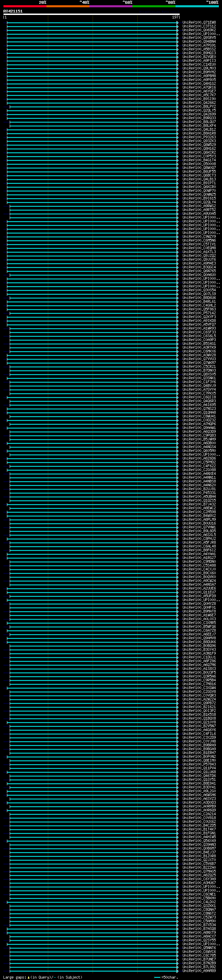This screenshot has height=980, width=222.
Task: Open hit UniRef100_B7X534
Action: (x=199, y=925)
